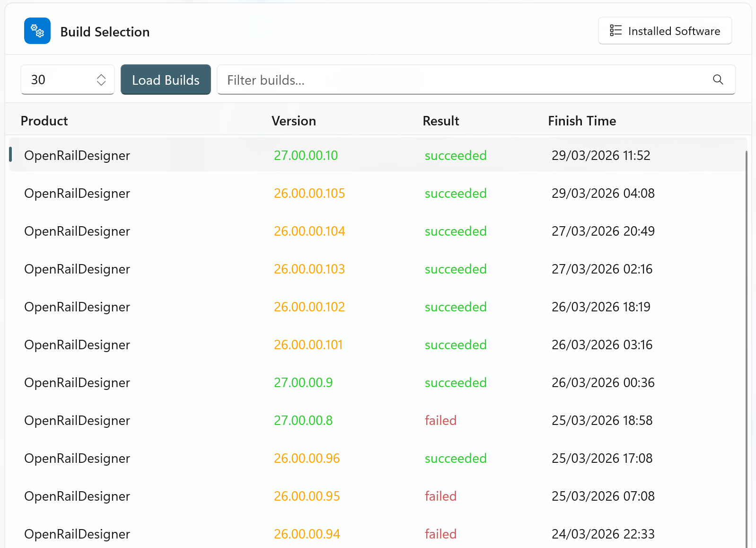Click the Build Selection gears icon
Image resolution: width=756 pixels, height=548 pixels.
pos(37,31)
